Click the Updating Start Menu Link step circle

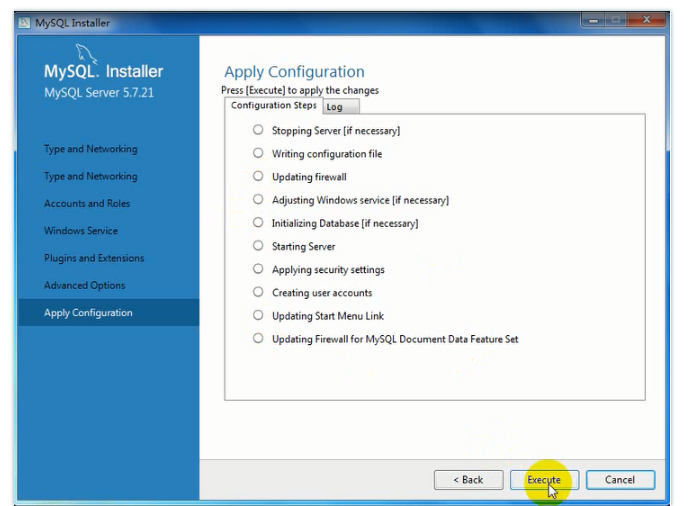point(258,315)
